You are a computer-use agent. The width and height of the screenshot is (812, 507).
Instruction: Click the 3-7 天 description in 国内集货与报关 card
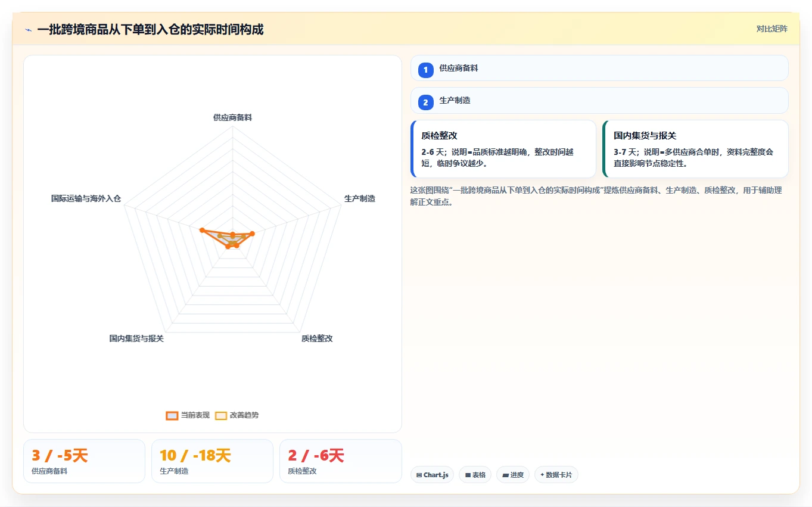pos(693,157)
